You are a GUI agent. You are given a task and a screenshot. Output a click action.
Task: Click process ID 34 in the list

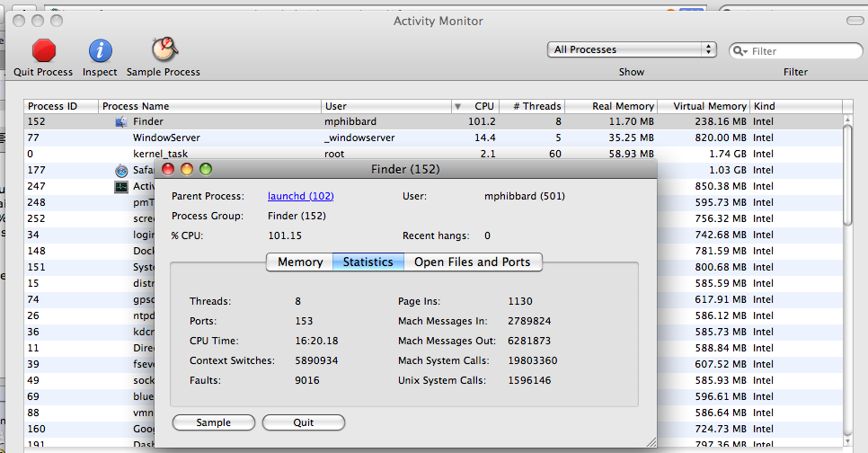click(x=33, y=235)
